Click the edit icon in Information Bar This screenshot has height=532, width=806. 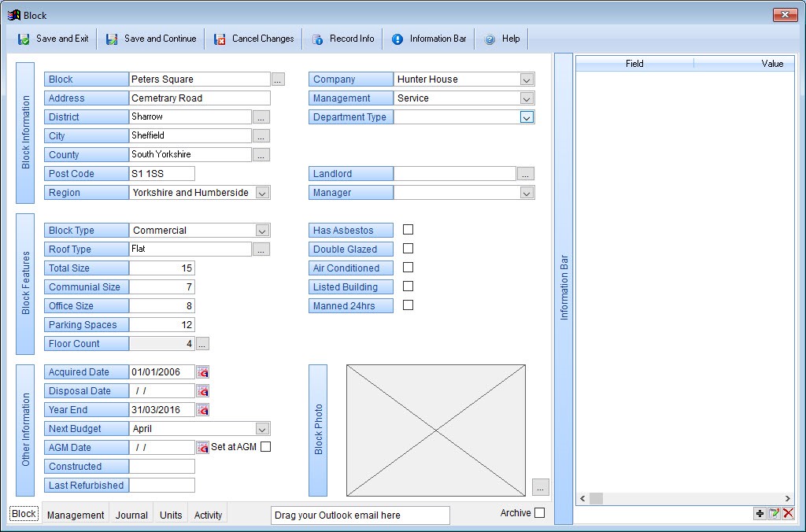[x=775, y=513]
